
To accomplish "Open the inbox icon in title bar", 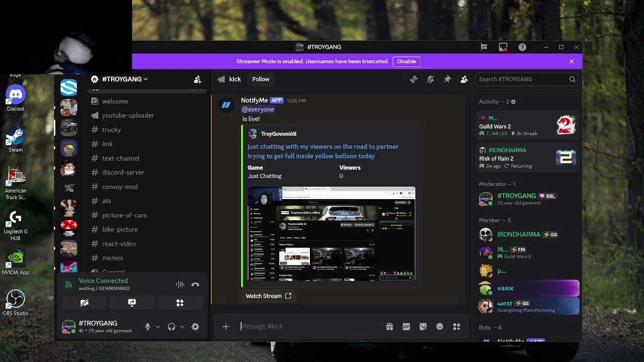I will coord(503,47).
